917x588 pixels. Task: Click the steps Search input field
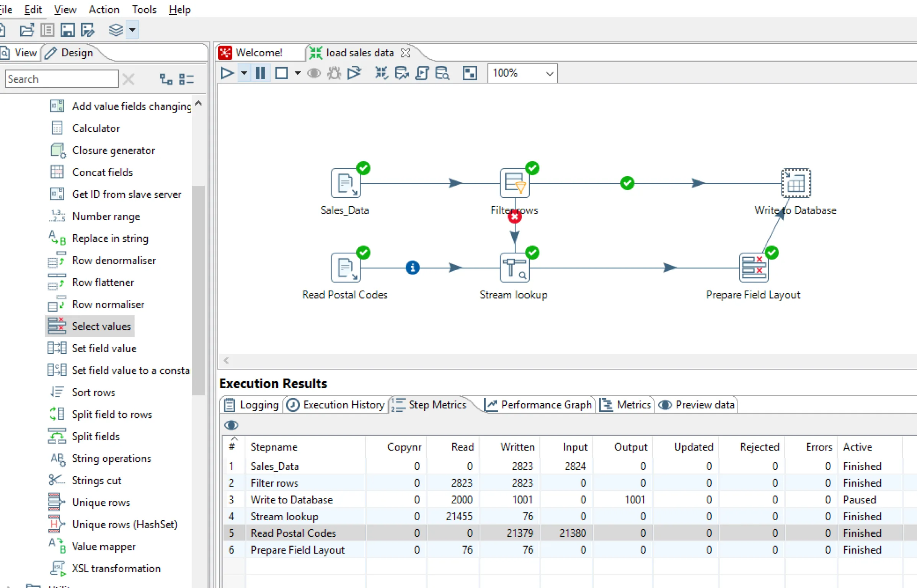point(62,79)
